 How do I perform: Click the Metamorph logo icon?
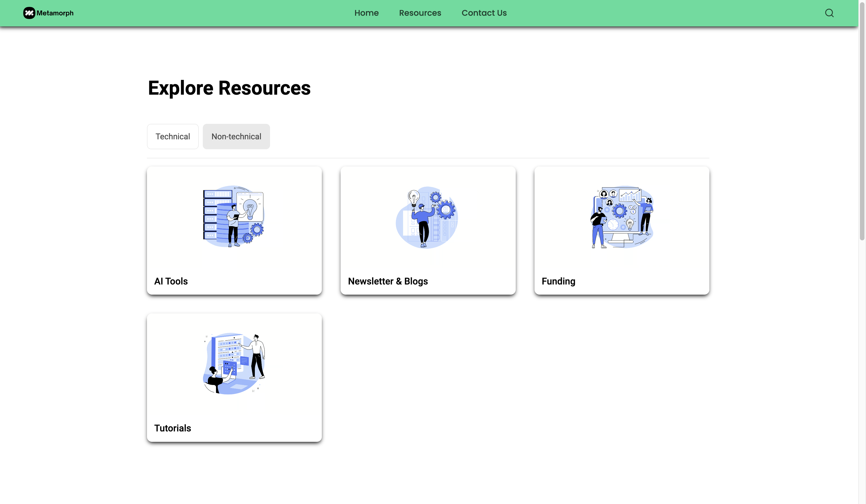(x=29, y=13)
